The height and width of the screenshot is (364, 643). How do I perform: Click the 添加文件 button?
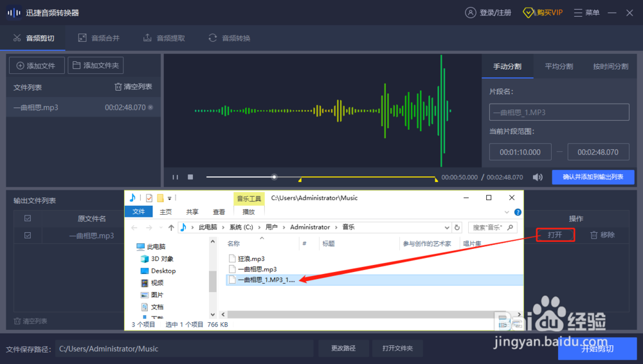point(37,66)
